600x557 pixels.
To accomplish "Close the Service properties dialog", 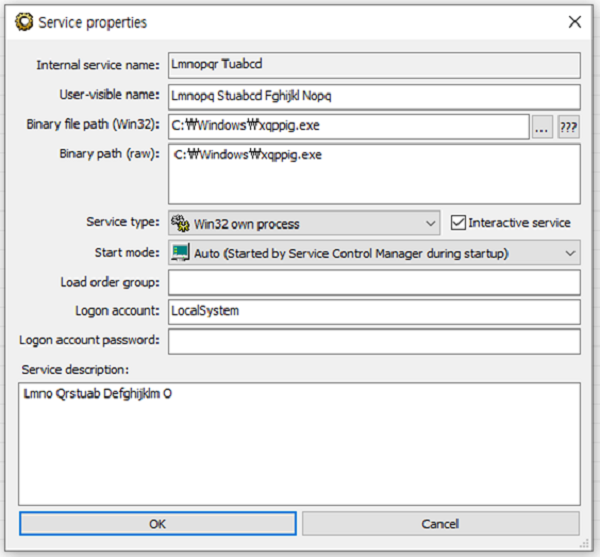I will (x=575, y=22).
